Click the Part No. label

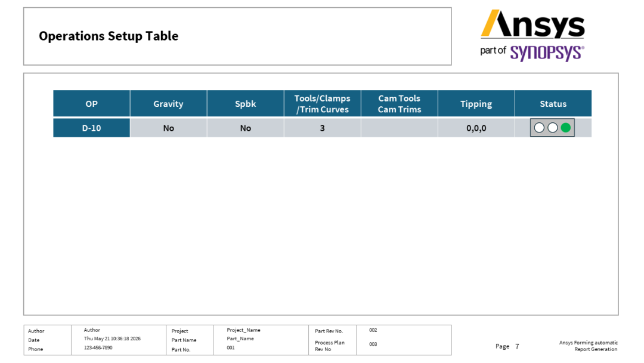[x=181, y=349]
